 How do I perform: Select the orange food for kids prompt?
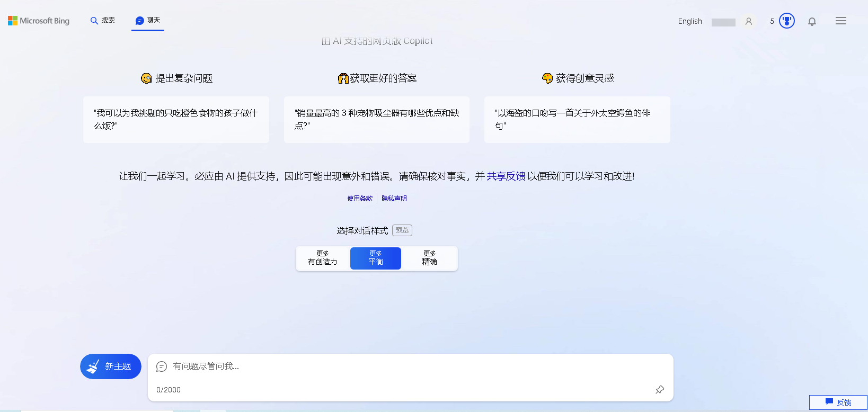[176, 120]
